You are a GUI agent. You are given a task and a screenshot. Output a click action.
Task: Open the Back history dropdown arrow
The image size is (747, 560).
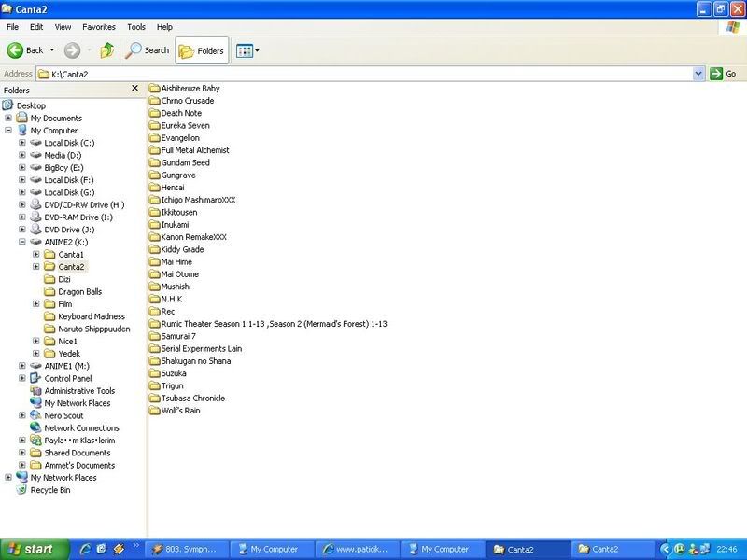52,50
